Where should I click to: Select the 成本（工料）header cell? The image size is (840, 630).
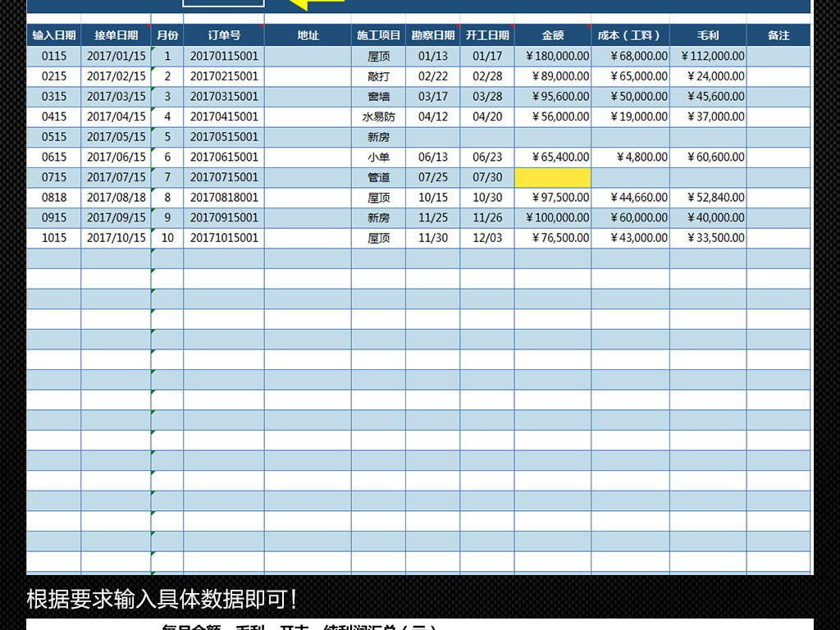click(x=631, y=35)
